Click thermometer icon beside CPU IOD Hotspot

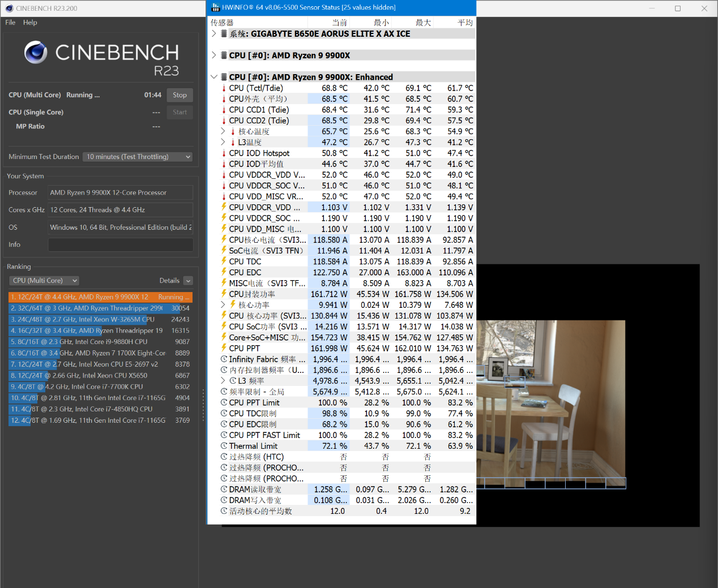(x=224, y=153)
